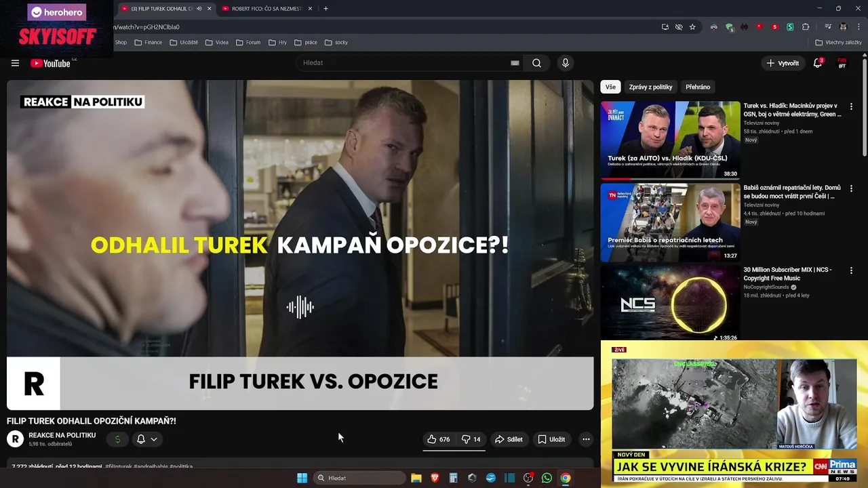Image resolution: width=868 pixels, height=488 pixels.
Task: Select the Přehráno filter chip
Action: (x=698, y=87)
